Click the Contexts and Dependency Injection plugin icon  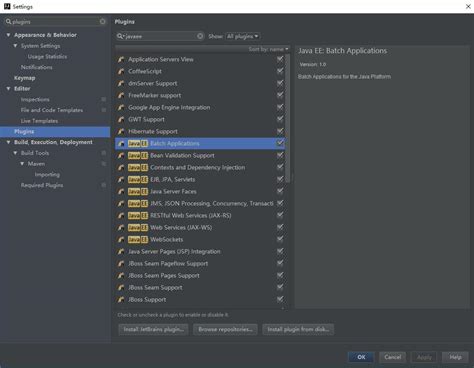(121, 167)
